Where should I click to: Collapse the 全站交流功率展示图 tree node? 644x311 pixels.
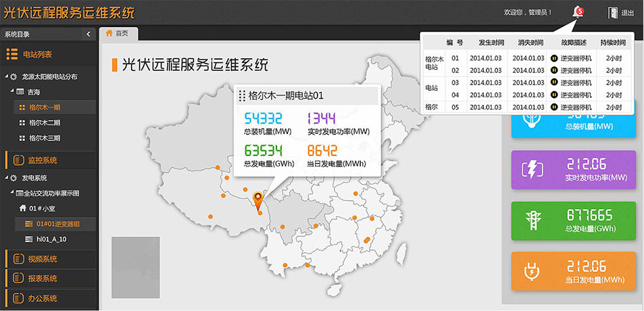(11, 193)
